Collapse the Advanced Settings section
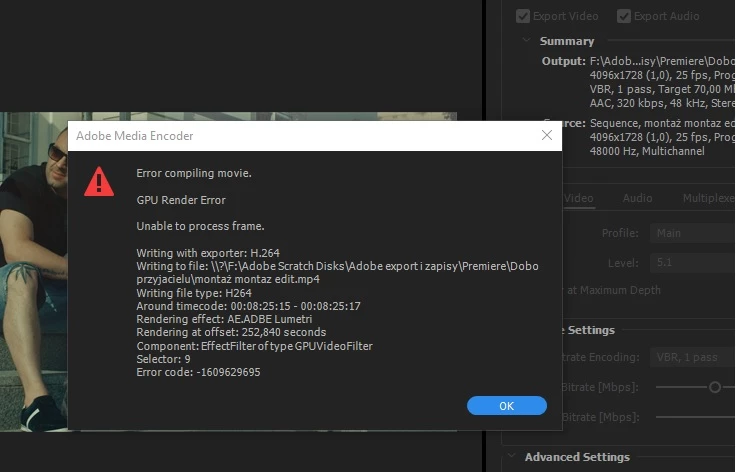The image size is (736, 472). click(x=511, y=456)
